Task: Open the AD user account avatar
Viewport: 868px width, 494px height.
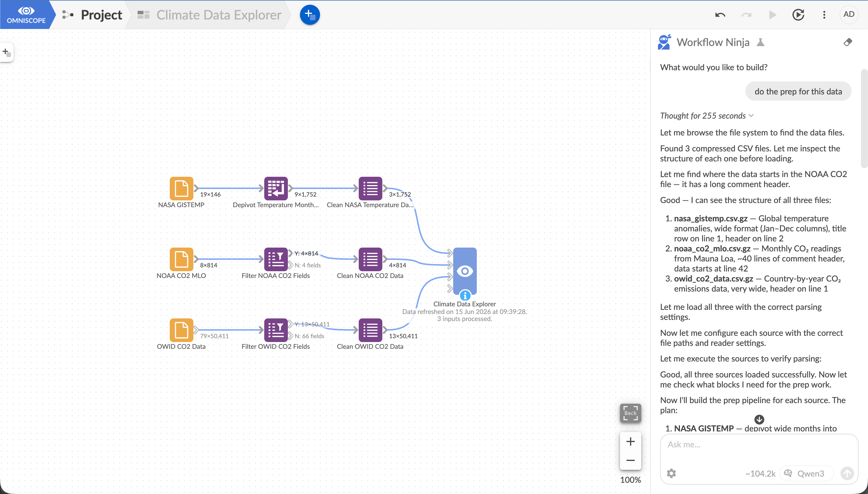Action: click(x=849, y=14)
